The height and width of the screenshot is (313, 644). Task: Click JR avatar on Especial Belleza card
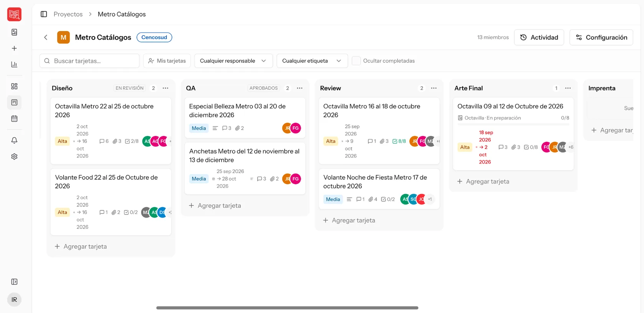[287, 128]
